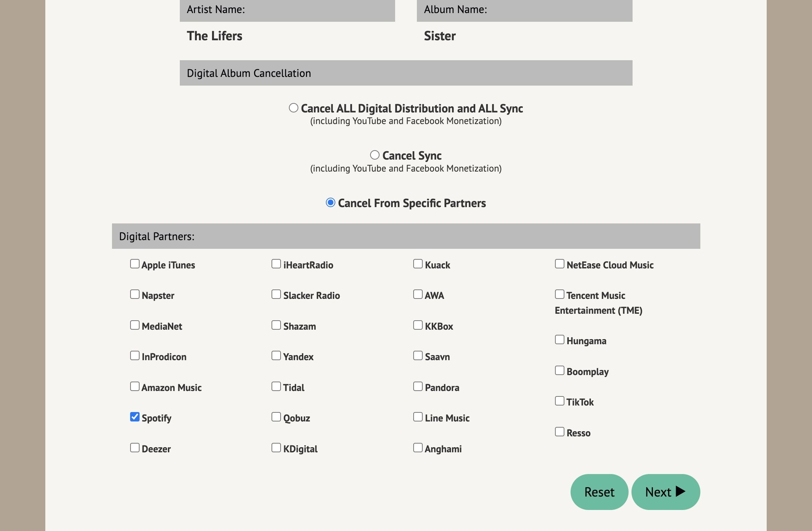This screenshot has height=531, width=812.
Task: Check the KDigital checkbox
Action: coord(276,448)
